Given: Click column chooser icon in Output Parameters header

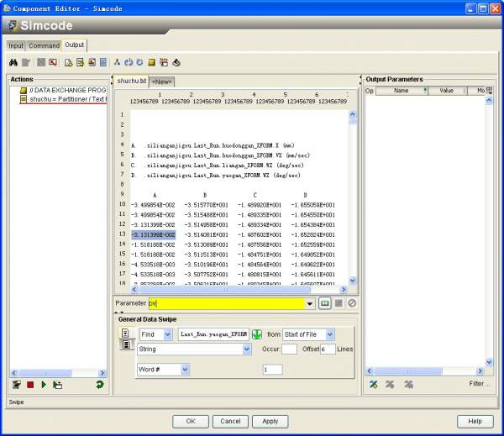Looking at the screenshot, I should click(x=490, y=91).
